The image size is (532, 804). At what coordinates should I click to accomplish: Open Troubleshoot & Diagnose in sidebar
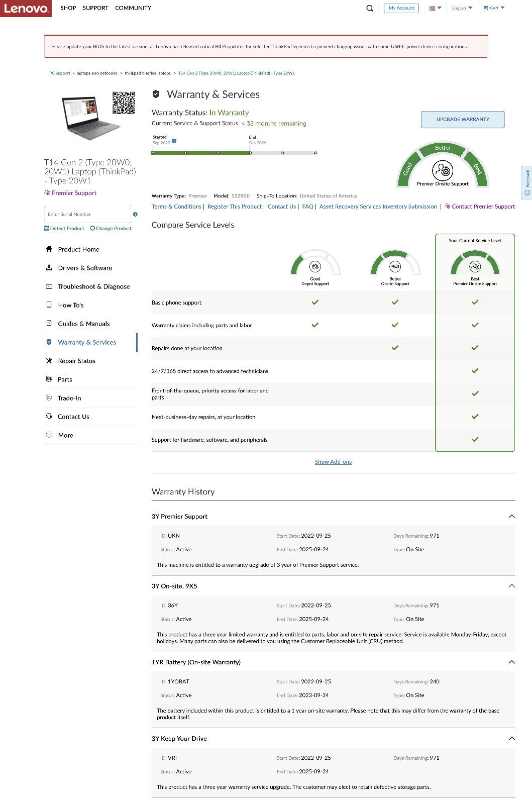click(x=94, y=286)
